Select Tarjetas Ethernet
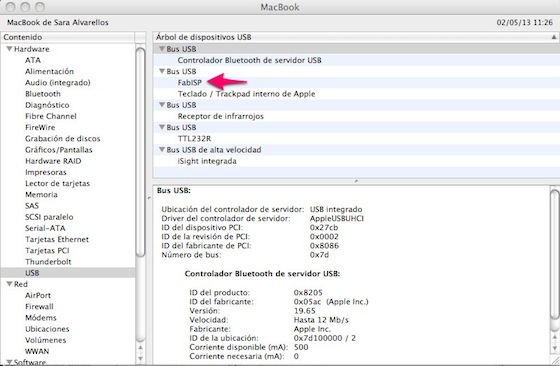 [57, 239]
